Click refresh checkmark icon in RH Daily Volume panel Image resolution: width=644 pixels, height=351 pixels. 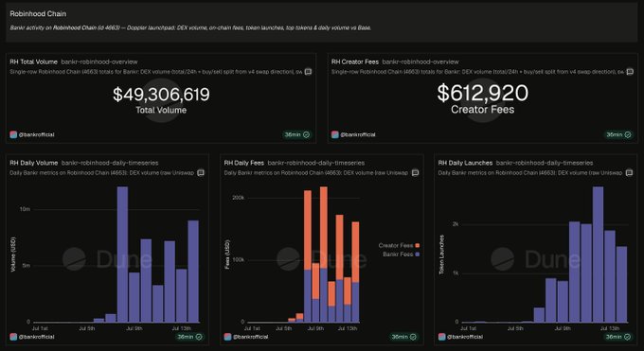(199, 337)
